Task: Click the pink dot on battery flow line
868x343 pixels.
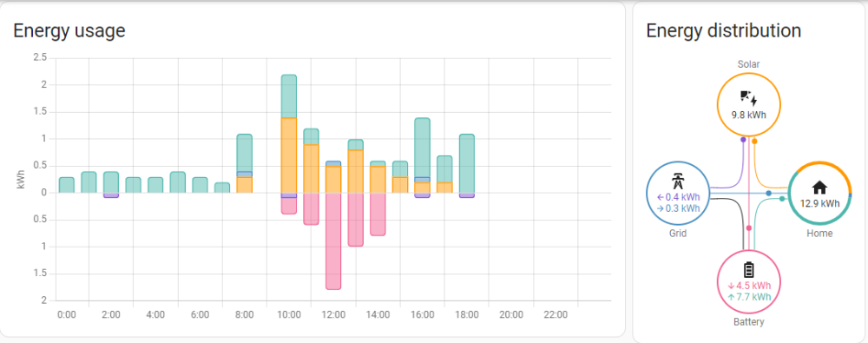Action: (748, 228)
